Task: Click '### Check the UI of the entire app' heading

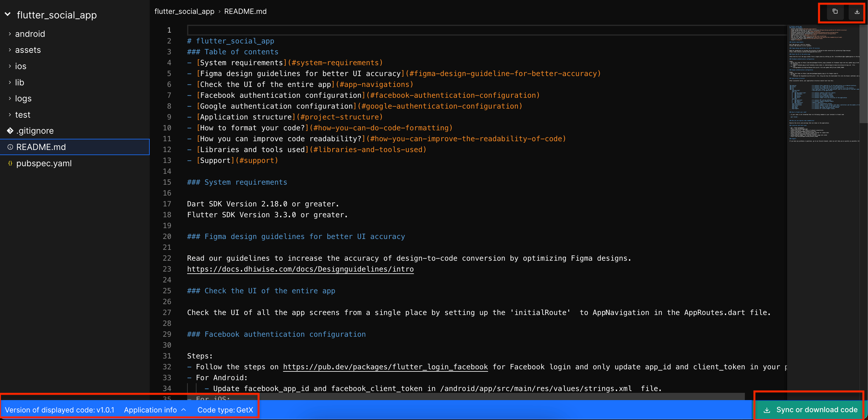Action: (x=261, y=291)
